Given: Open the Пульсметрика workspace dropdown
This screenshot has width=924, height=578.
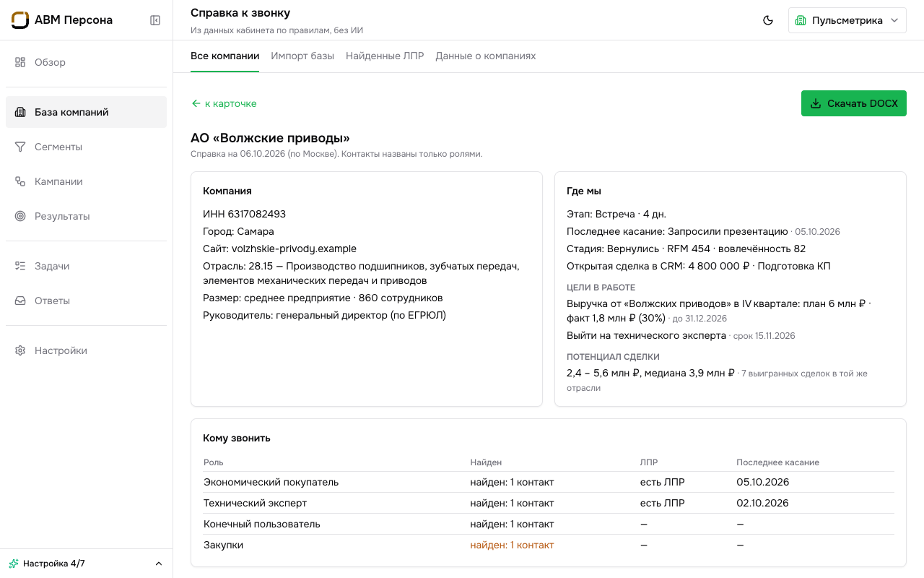Looking at the screenshot, I should (847, 20).
